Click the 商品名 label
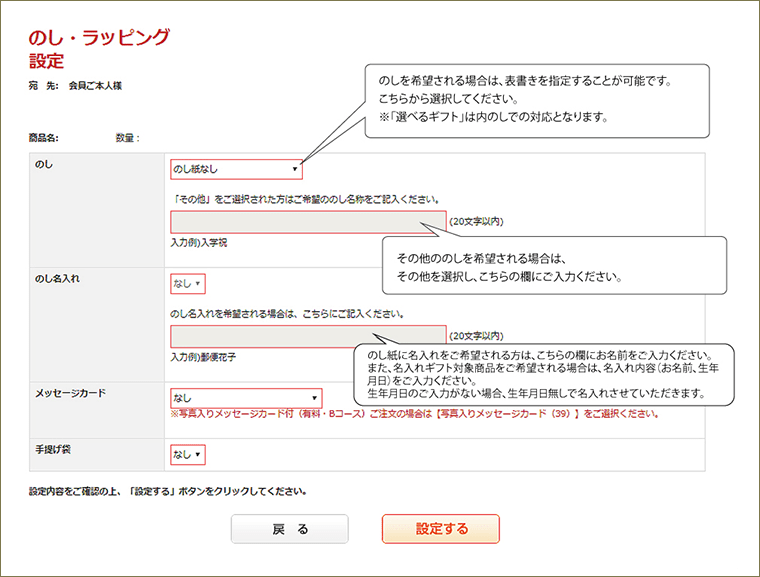760x577 pixels. pyautogui.click(x=45, y=138)
